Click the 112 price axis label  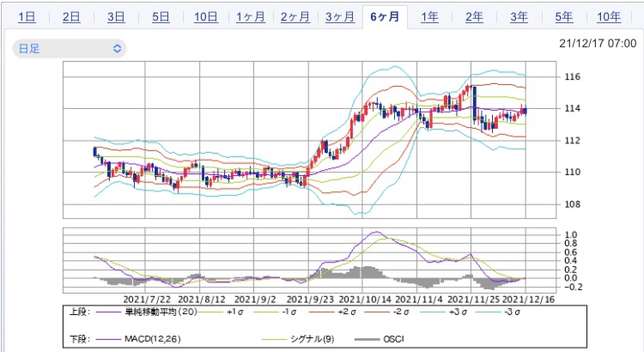[572, 141]
